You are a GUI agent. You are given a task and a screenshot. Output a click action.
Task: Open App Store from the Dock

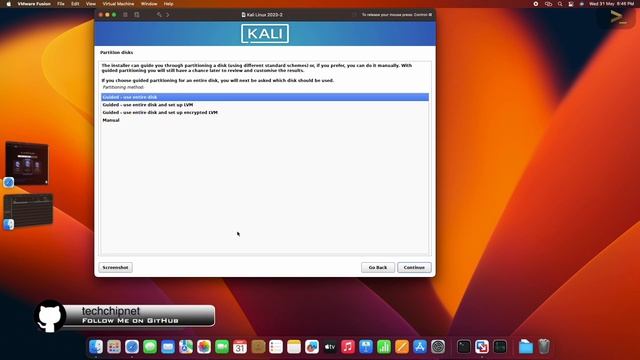(420, 347)
